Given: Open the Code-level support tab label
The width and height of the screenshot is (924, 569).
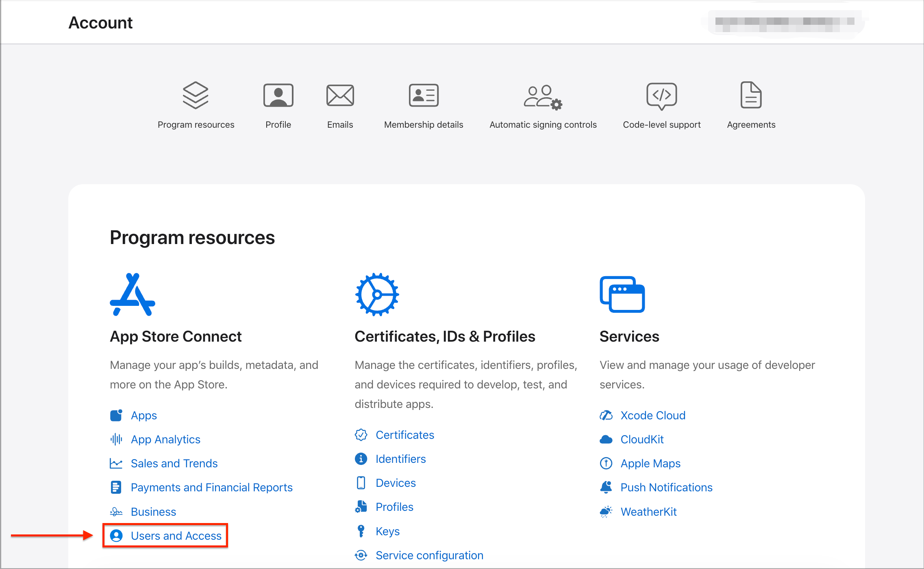Looking at the screenshot, I should 662,124.
